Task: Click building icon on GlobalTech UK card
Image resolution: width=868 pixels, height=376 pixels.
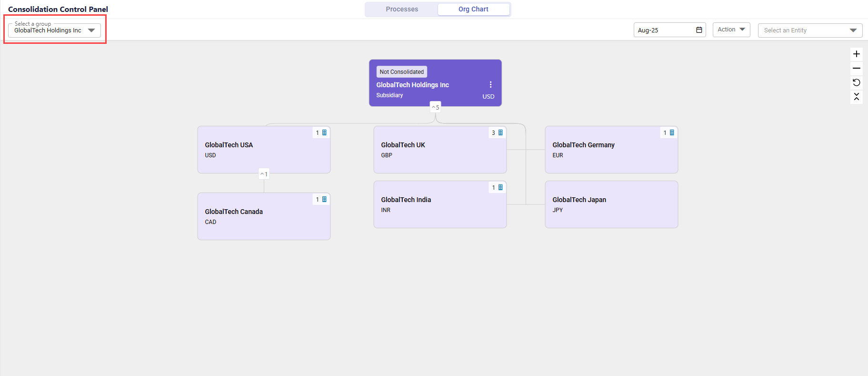Action: tap(500, 132)
